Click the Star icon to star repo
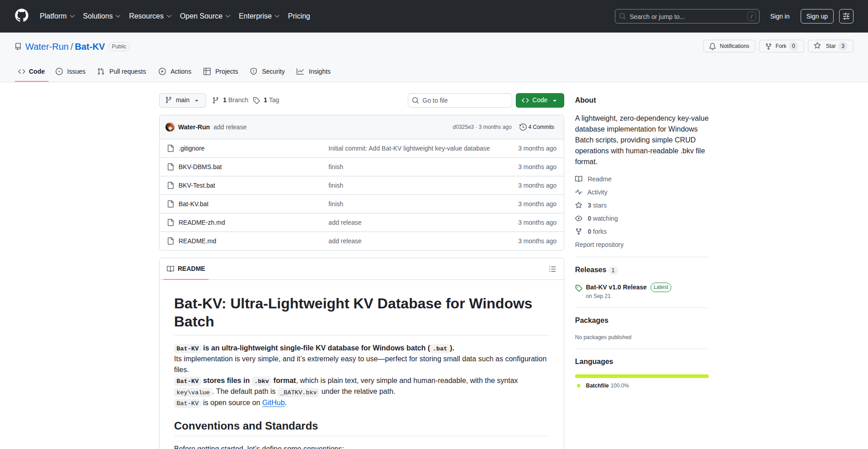This screenshot has width=868, height=449. (817, 46)
